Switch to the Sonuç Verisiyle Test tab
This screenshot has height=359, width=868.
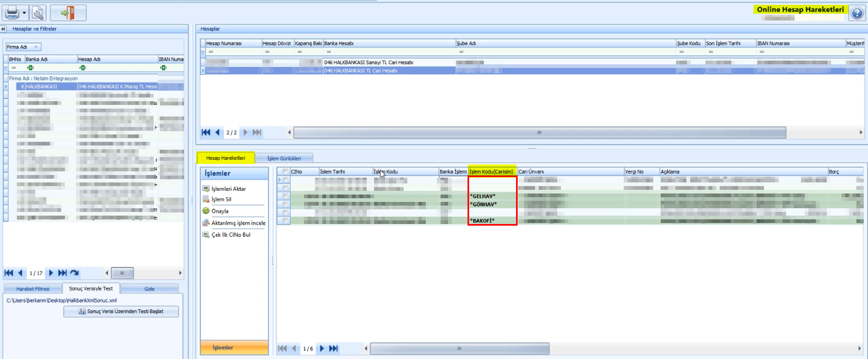(91, 288)
